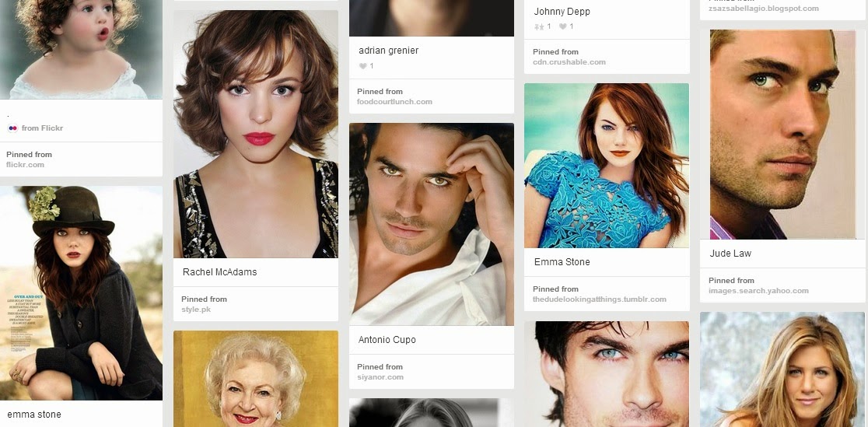The image size is (868, 427).
Task: Open the cdn.crushable.com source link
Action: click(x=569, y=62)
